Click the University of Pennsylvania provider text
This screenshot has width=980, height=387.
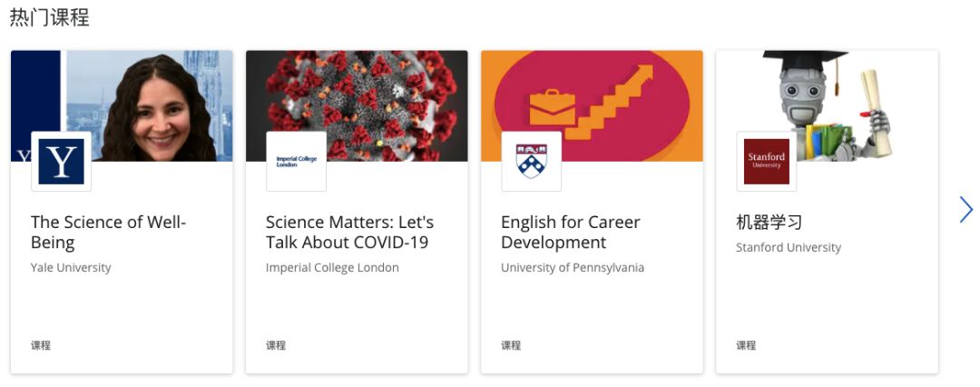coord(573,268)
